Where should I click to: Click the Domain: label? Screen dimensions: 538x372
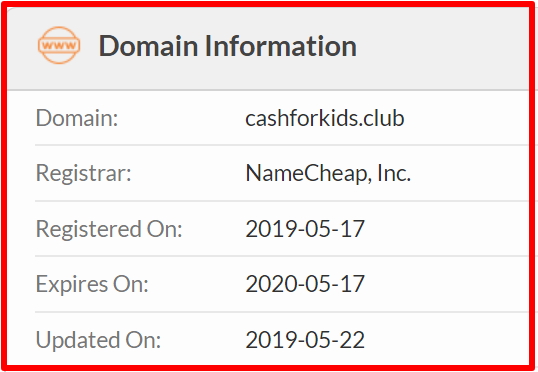point(77,118)
